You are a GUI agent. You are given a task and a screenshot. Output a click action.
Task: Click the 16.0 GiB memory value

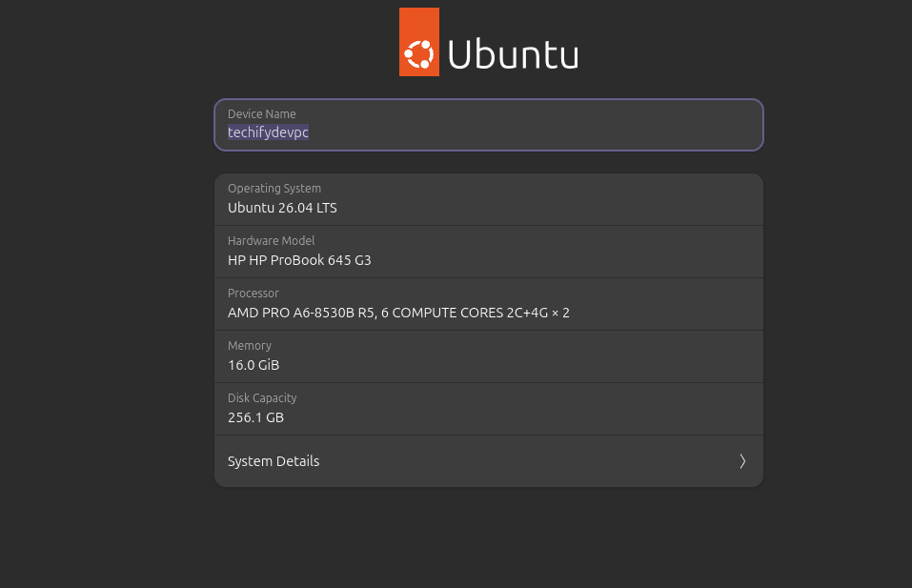[253, 365]
